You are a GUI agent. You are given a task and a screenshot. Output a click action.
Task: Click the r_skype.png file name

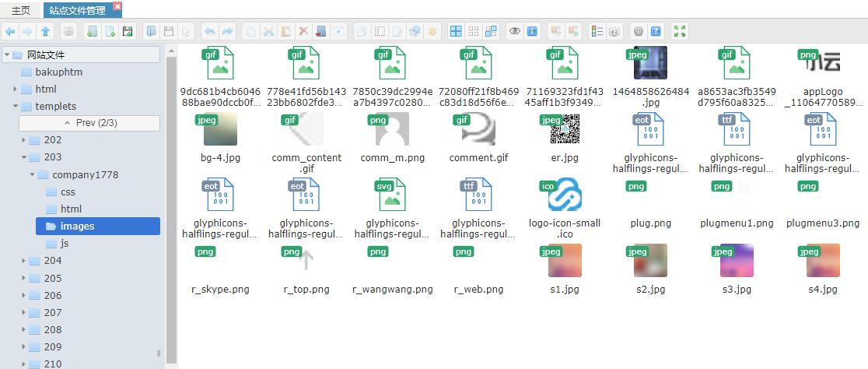point(220,290)
